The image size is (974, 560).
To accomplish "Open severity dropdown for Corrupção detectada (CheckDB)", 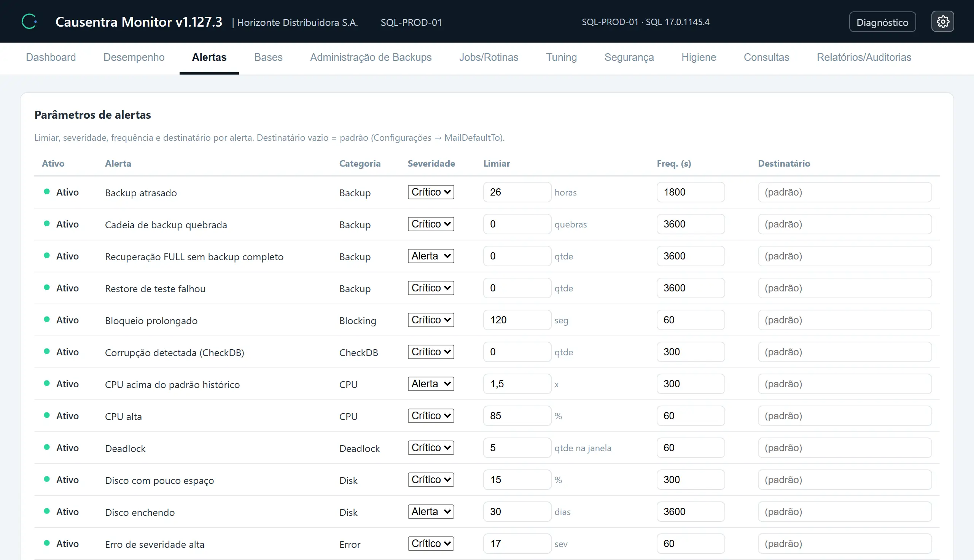I will [431, 352].
